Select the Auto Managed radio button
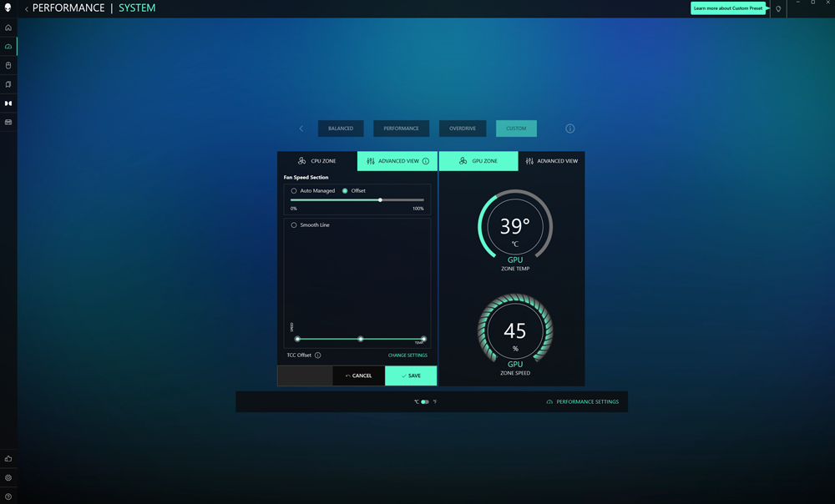Viewport: 835px width, 504px height. (293, 190)
